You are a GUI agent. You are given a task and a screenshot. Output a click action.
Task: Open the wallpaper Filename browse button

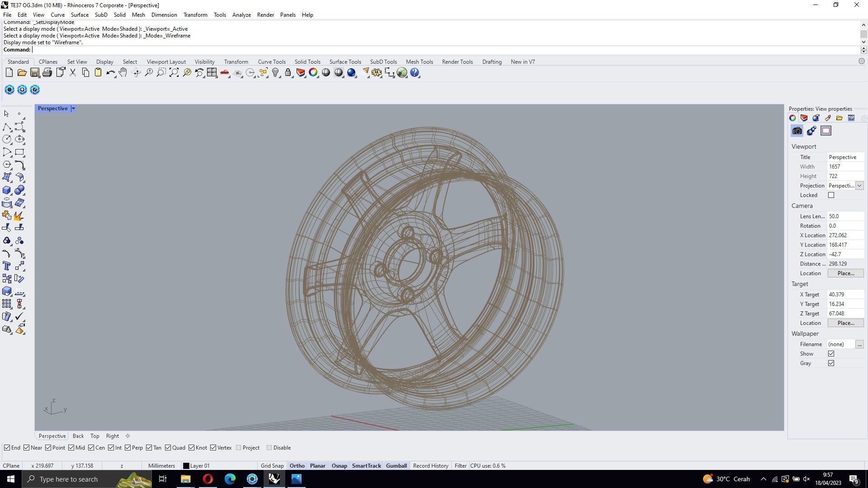(x=859, y=344)
